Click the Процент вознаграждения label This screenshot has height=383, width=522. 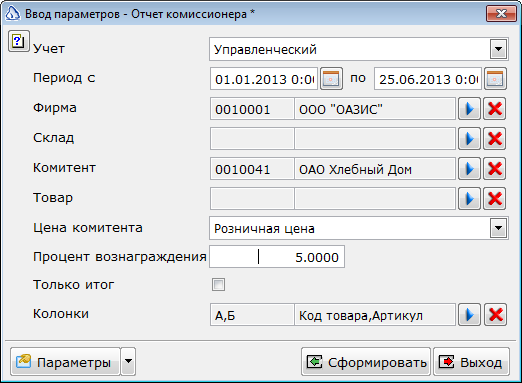tap(120, 257)
